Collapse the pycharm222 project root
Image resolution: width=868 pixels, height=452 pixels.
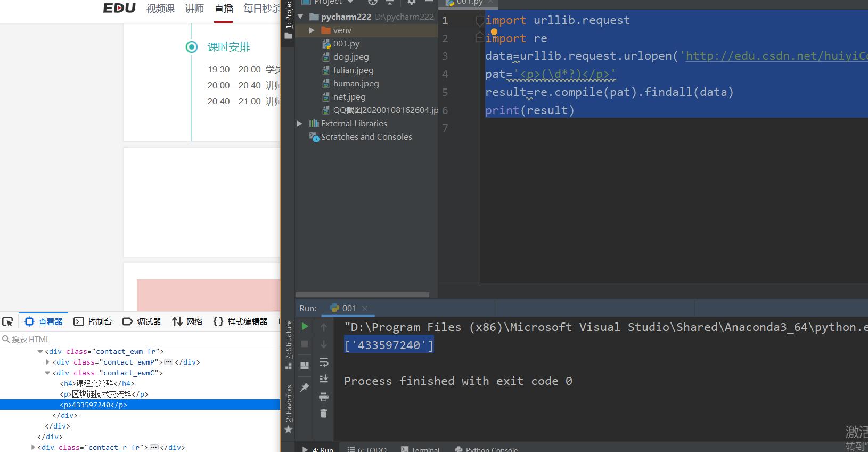click(301, 17)
